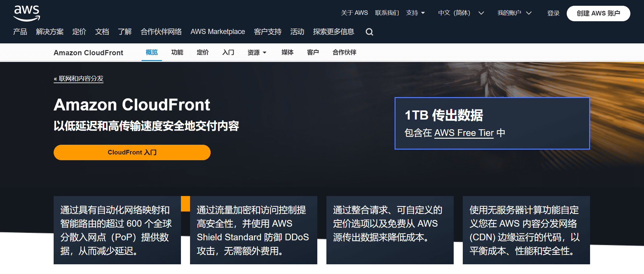This screenshot has width=644, height=274.
Task: Open the AWS Free Tier link
Action: click(463, 133)
